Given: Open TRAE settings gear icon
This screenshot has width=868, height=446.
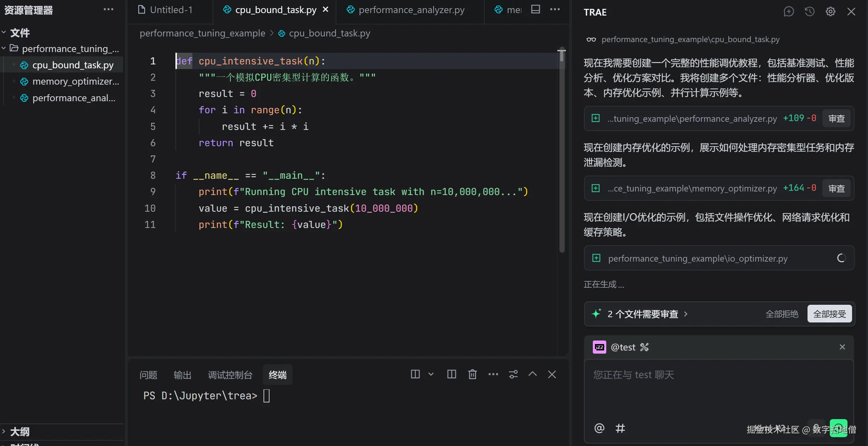Looking at the screenshot, I should pyautogui.click(x=830, y=12).
